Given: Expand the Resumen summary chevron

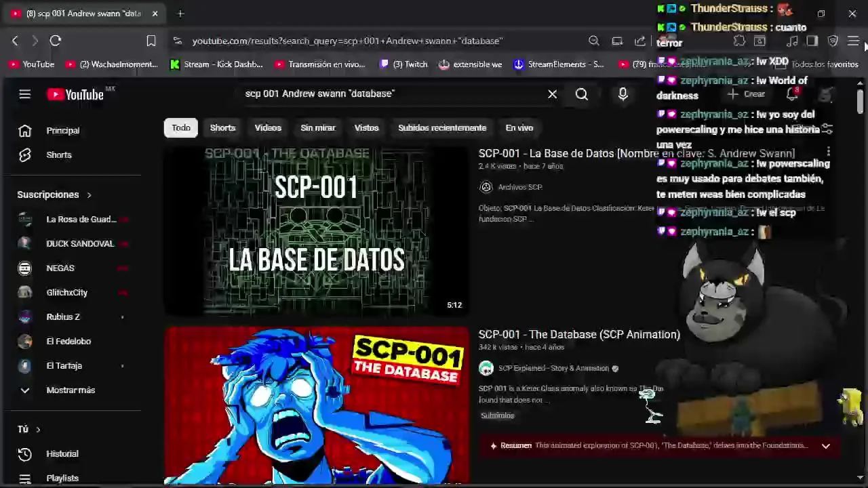Looking at the screenshot, I should 826,446.
